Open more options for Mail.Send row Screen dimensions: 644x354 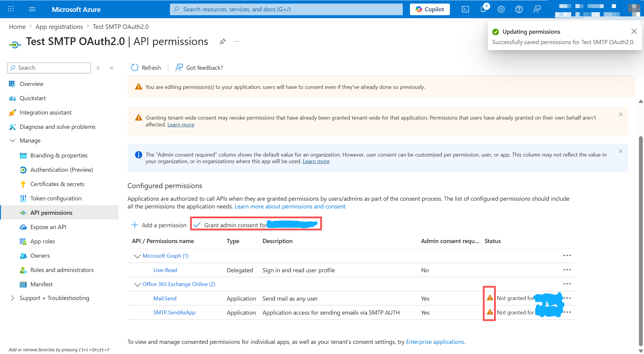click(x=567, y=298)
